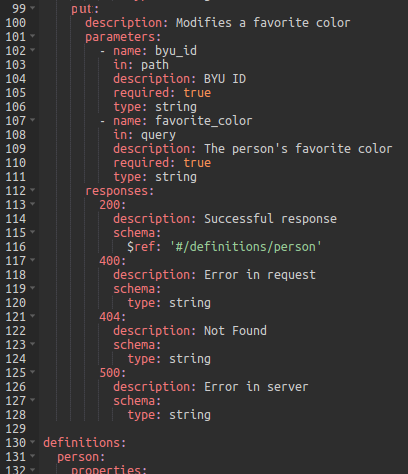408x474 pixels.
Task: Place cursor on the '#/definitions/person' reference string
Action: tap(246, 247)
